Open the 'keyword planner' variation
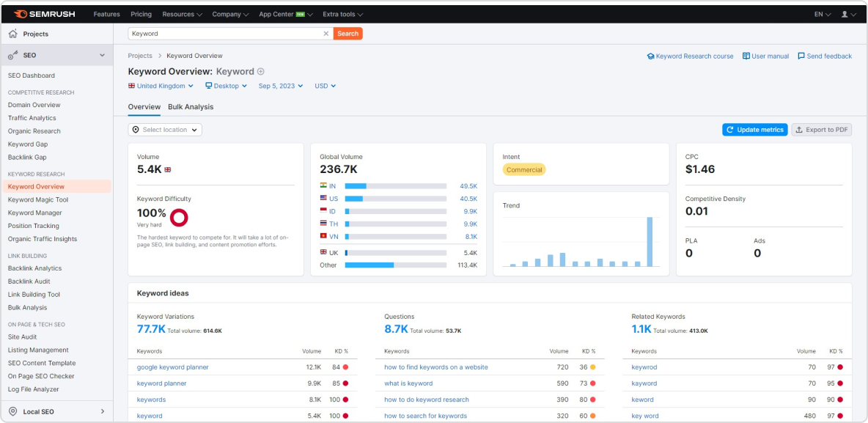 pos(161,383)
